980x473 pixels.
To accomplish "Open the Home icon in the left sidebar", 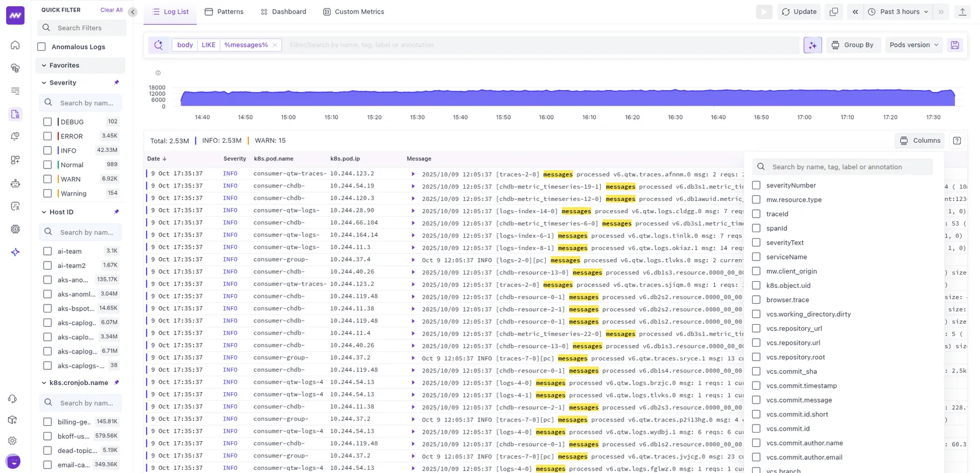I will click(15, 45).
